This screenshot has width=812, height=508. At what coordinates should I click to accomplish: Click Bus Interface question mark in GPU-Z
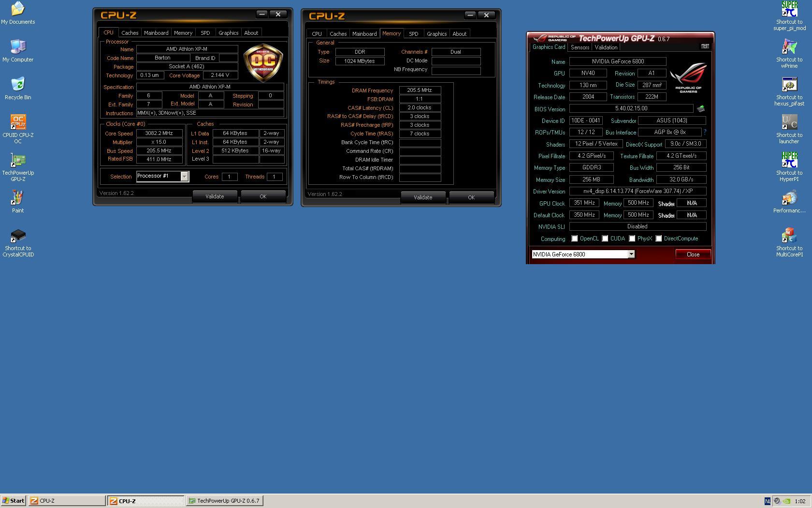click(705, 132)
